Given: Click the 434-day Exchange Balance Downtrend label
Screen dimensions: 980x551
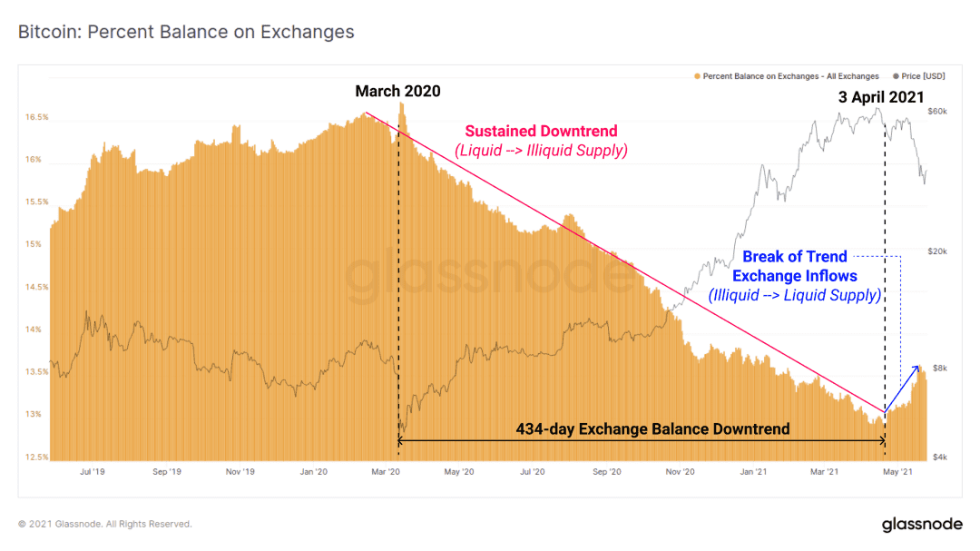Looking at the screenshot, I should coord(652,429).
